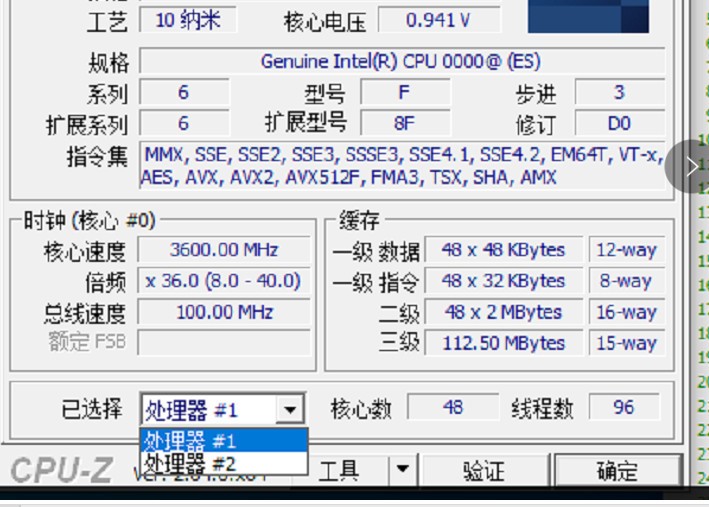Image resolution: width=709 pixels, height=507 pixels.
Task: Click the 工艺 value 10 纳米
Action: tap(188, 20)
